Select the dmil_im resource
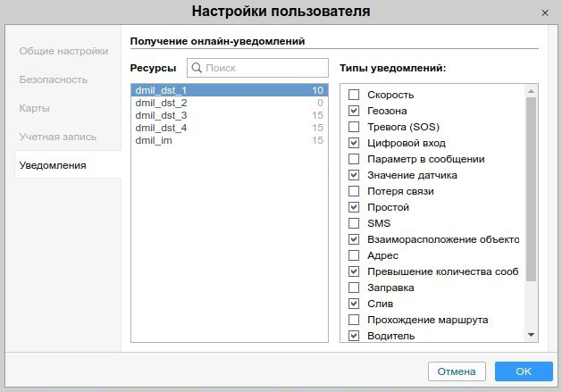The image size is (562, 392). 153,140
